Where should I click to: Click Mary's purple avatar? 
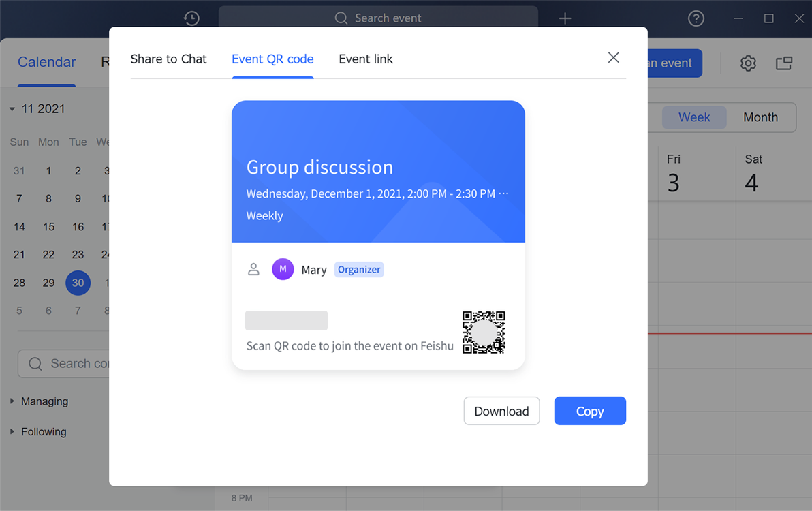283,269
